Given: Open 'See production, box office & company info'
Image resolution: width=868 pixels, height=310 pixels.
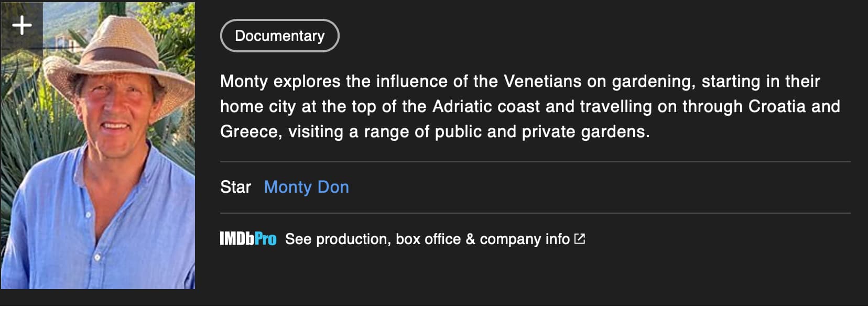Looking at the screenshot, I should pos(427,239).
